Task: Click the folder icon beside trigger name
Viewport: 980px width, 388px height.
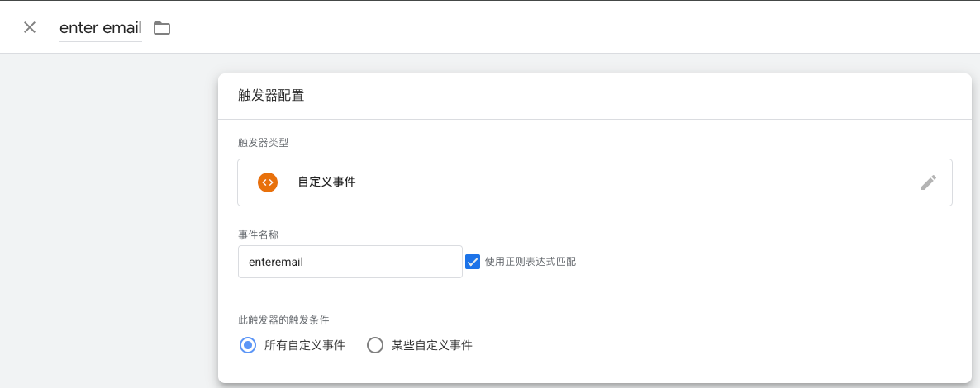Action: pos(162,28)
